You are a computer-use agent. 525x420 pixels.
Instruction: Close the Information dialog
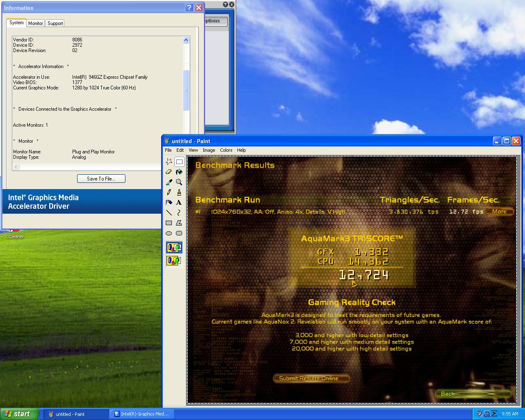tap(199, 8)
